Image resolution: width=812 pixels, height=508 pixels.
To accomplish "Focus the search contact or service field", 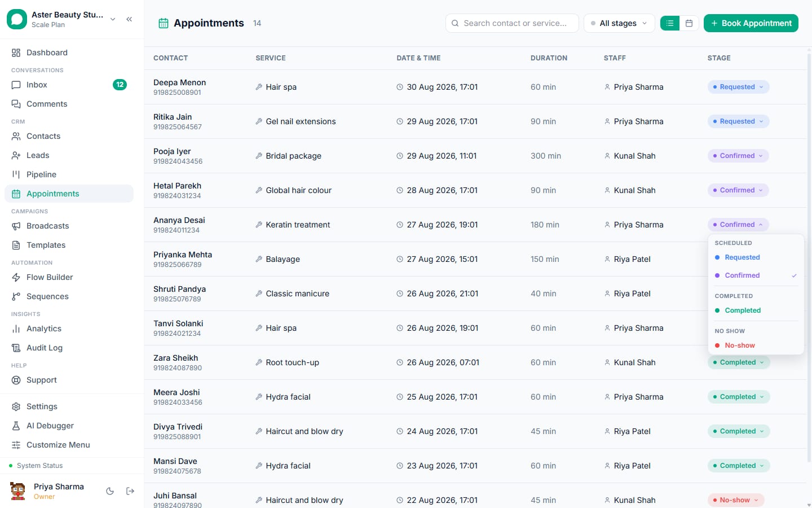I will 512,23.
